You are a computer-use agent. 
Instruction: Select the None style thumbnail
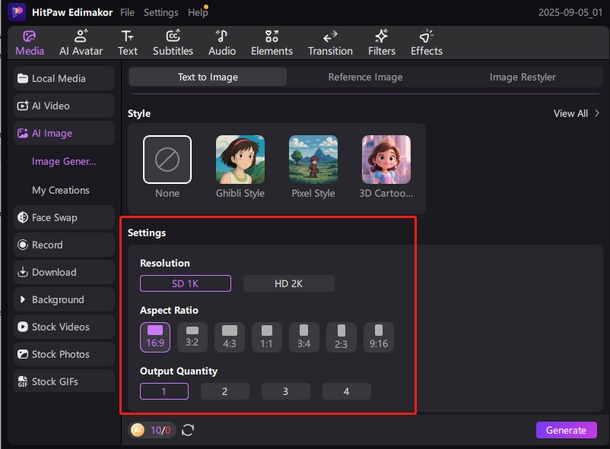pos(167,160)
